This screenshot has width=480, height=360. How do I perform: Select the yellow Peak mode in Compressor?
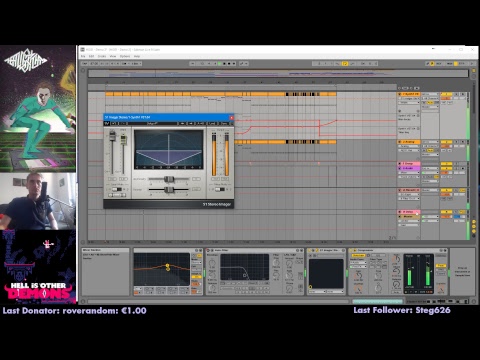click(441, 266)
